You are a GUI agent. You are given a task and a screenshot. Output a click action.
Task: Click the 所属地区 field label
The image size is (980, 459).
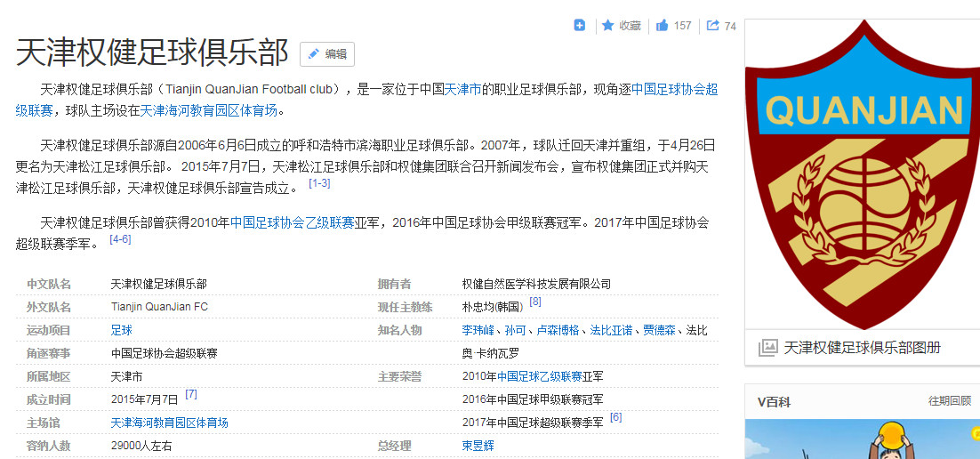49,376
